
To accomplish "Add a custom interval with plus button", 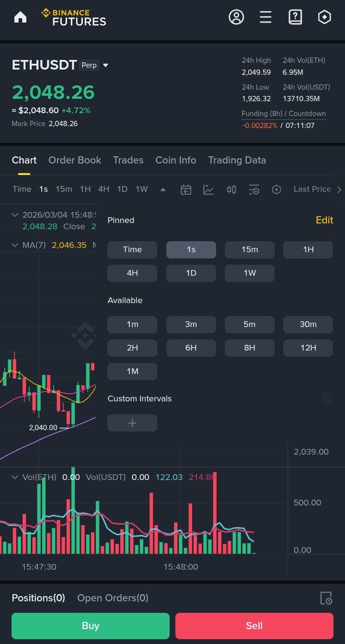I will 132,423.
